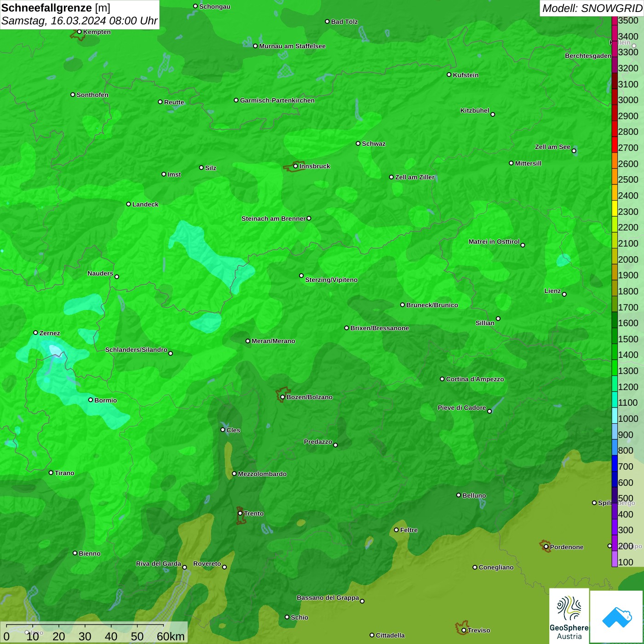644x644 pixels.
Task: Click the Mittersill location dot
Action: coord(511,163)
